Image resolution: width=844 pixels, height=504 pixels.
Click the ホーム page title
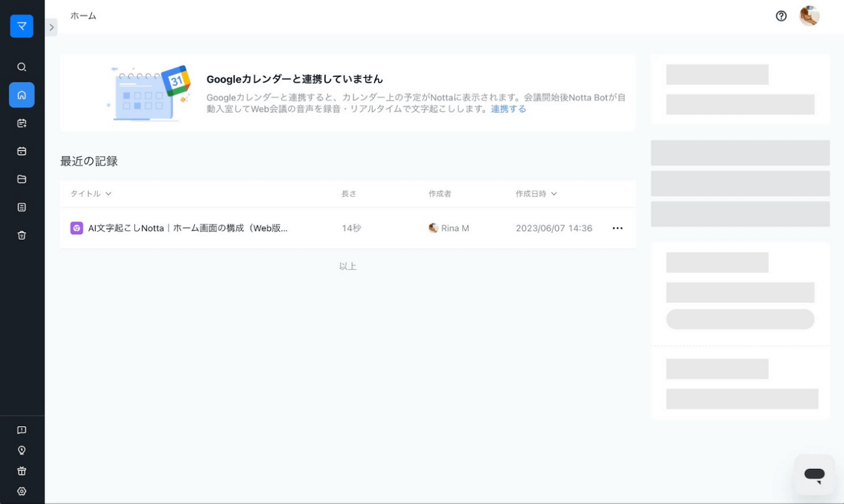(x=83, y=16)
